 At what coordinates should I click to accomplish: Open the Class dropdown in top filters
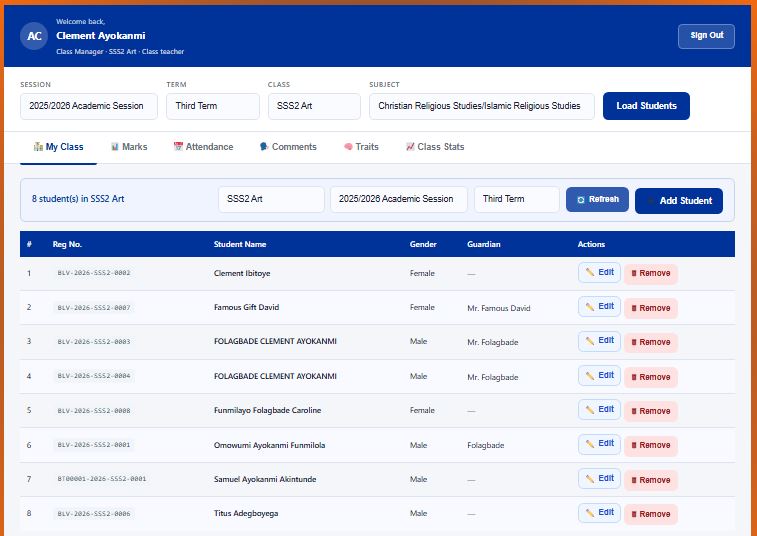click(314, 106)
